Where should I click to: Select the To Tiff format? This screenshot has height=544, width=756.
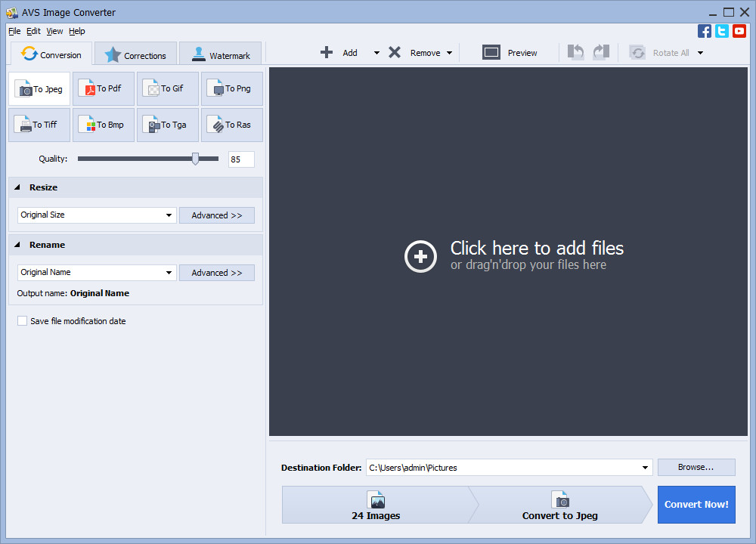point(39,125)
